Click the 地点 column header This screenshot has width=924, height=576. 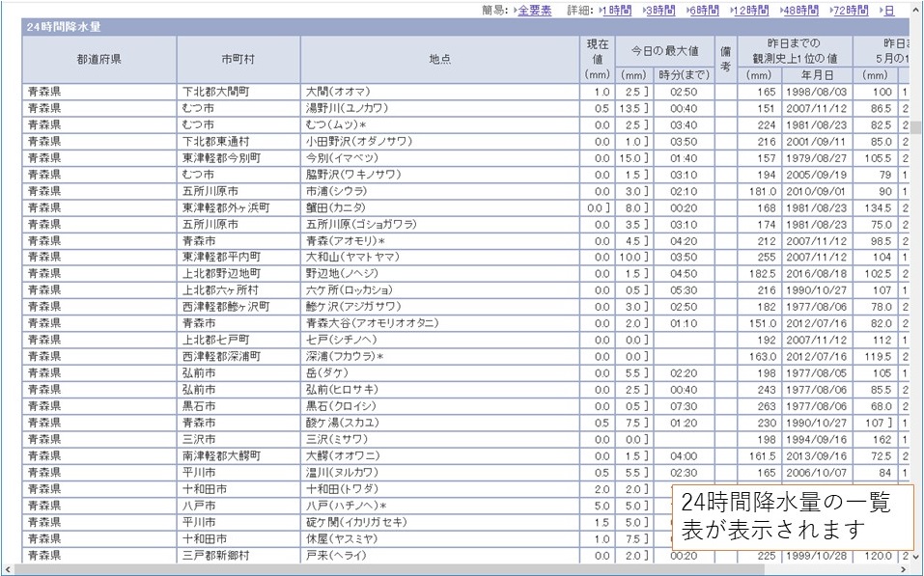[439, 59]
